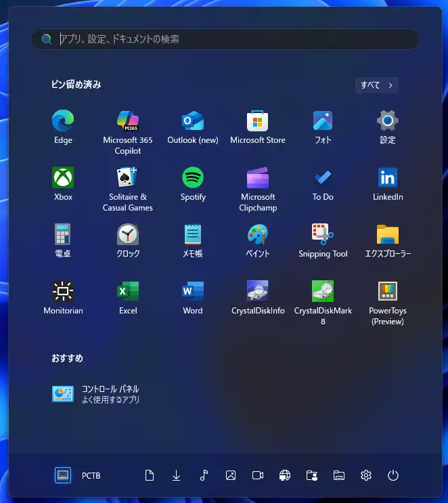Open Excel
This screenshot has width=448, height=503.
tap(128, 297)
